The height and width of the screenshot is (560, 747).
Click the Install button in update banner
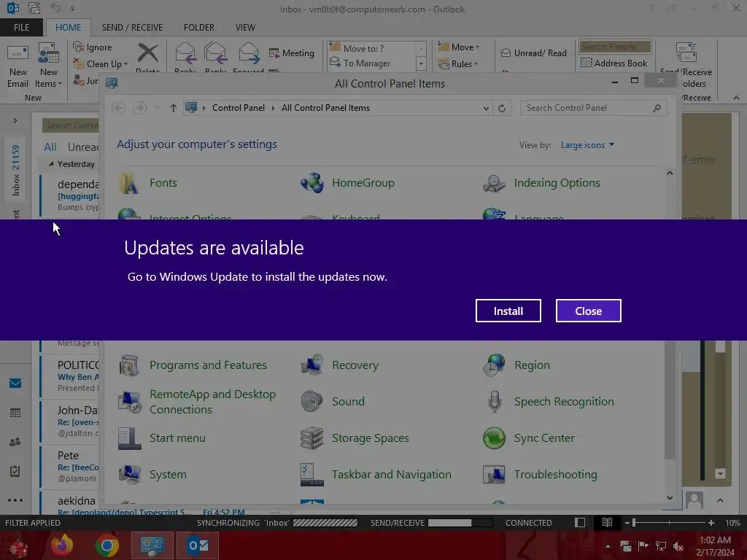(x=508, y=311)
